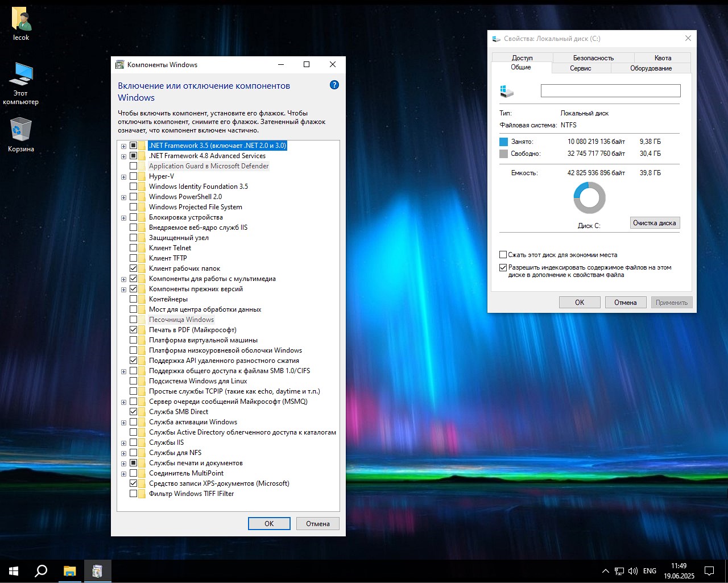The height and width of the screenshot is (583, 728).
Task: Toggle Сжать этот диск для экономии места
Action: pyautogui.click(x=503, y=255)
